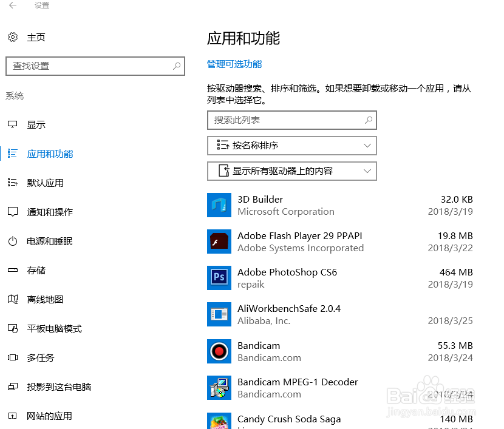Screen dimensions: 504x429
Task: Open 通知和操作 settings
Action: click(x=50, y=212)
